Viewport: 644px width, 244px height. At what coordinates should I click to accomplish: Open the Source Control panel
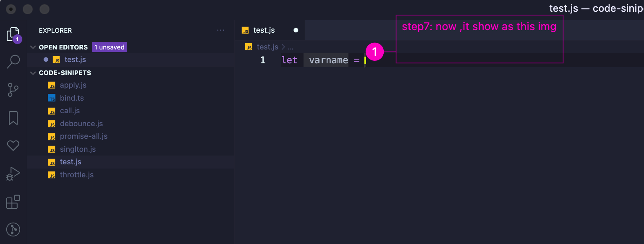point(13,89)
